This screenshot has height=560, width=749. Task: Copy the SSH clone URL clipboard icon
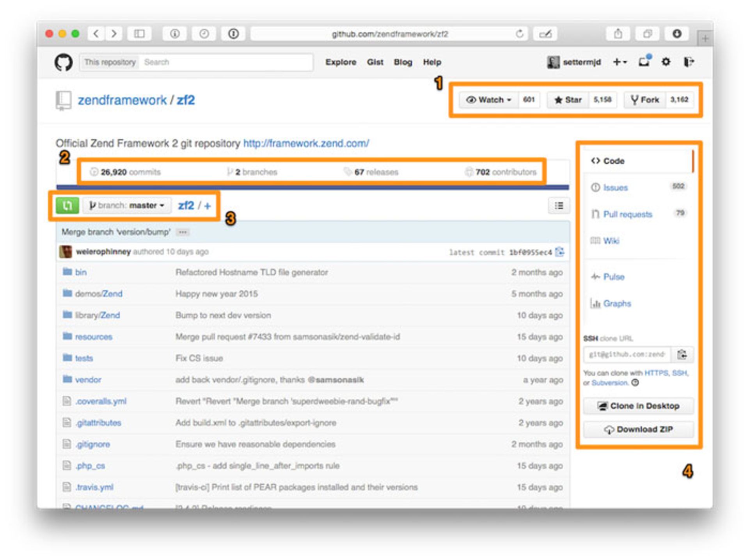(x=682, y=354)
